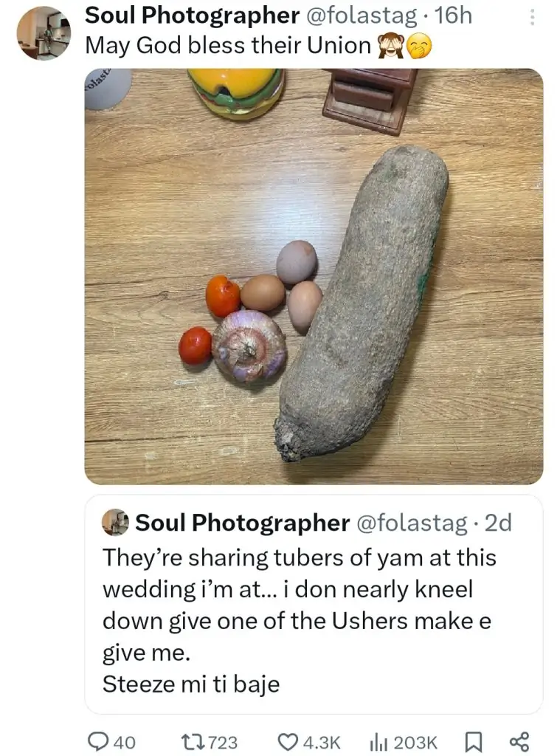Click the small avatar in the quoted tweet
The width and height of the screenshot is (560, 756).
[x=115, y=523]
